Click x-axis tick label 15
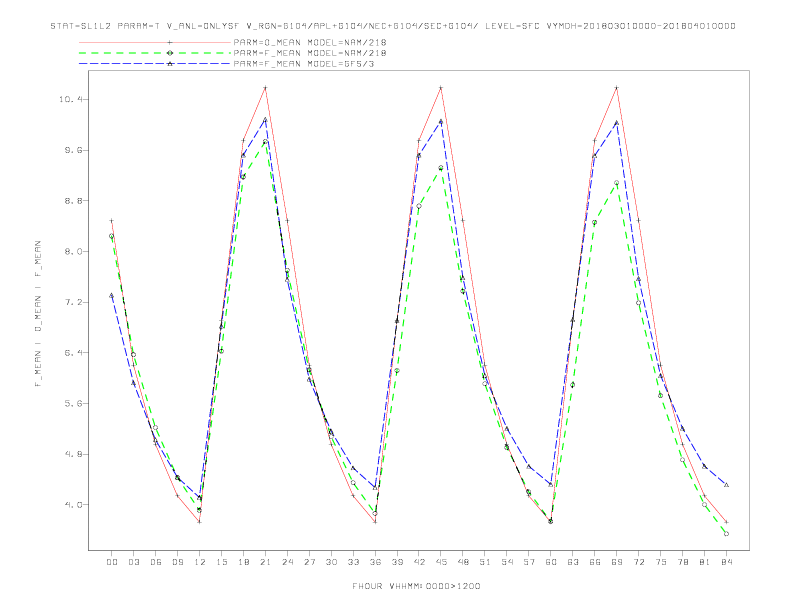Image resolution: width=792 pixels, height=612 pixels. tap(221, 562)
